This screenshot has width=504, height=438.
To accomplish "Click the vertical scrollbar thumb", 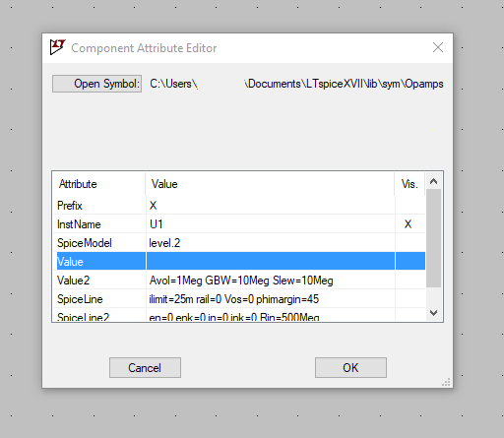I will [433, 238].
